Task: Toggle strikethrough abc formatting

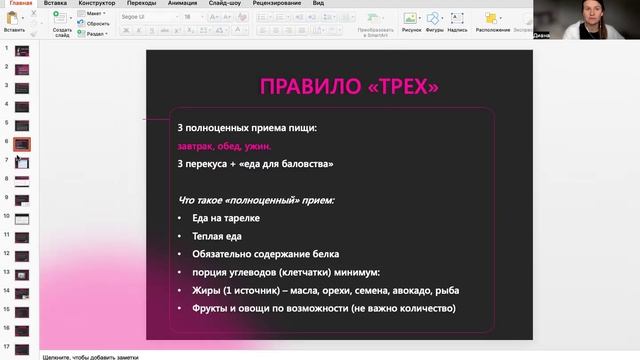Action: [164, 31]
